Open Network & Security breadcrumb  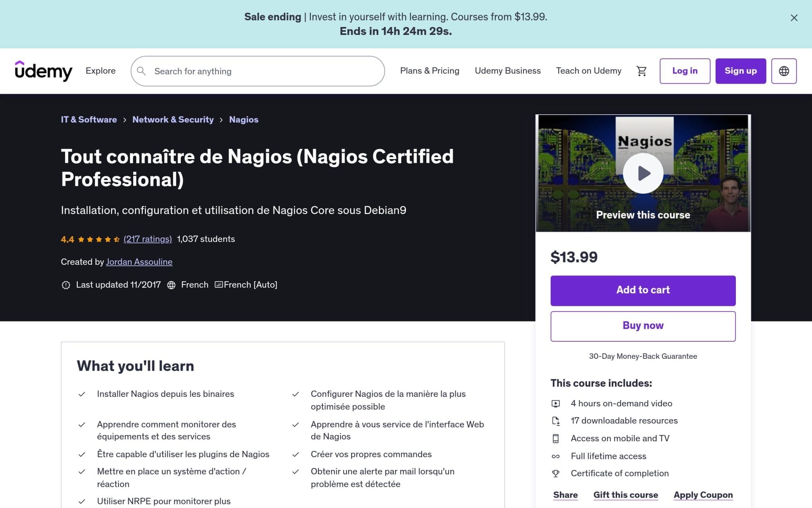click(173, 119)
